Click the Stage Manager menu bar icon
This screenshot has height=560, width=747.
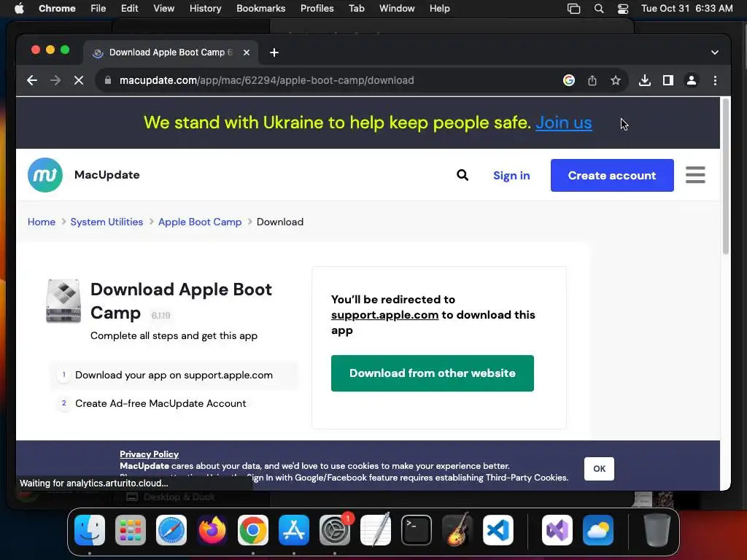pyautogui.click(x=573, y=9)
